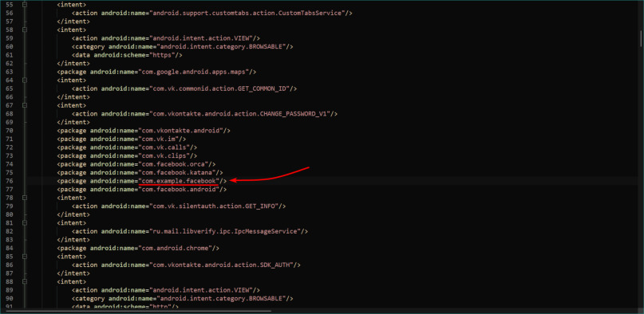Viewport: 644px width, 314px height.
Task: Click the horizontal scrollbar thumb at bottom
Action: (x=138, y=311)
